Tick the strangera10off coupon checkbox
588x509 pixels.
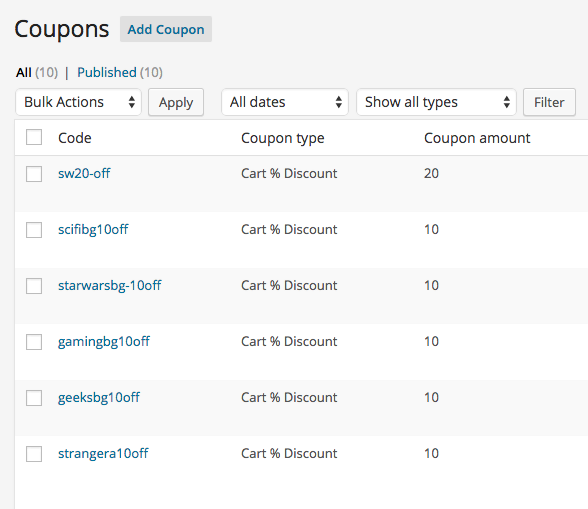coord(34,454)
